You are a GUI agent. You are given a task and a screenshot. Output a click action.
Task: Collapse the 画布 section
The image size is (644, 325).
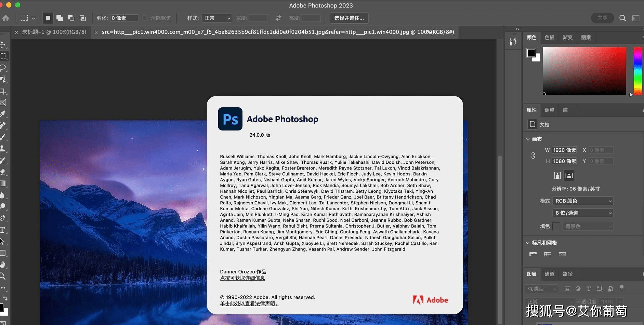[528, 139]
